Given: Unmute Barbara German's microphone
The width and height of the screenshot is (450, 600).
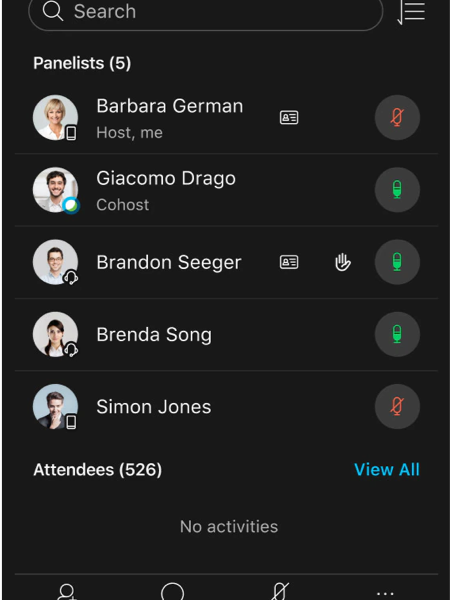Looking at the screenshot, I should tap(397, 117).
